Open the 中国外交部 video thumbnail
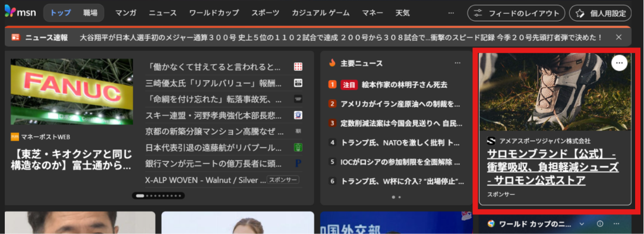This screenshot has height=234, width=644. [396, 223]
